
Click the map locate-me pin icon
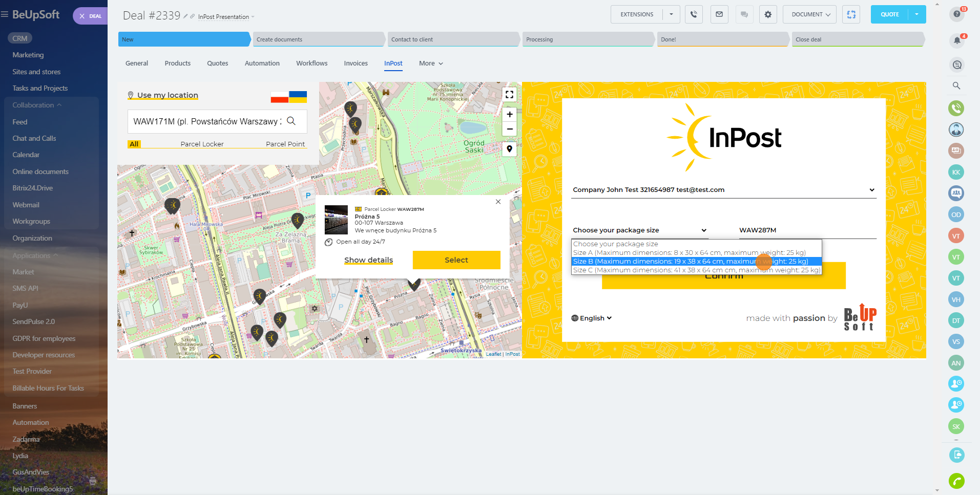509,149
